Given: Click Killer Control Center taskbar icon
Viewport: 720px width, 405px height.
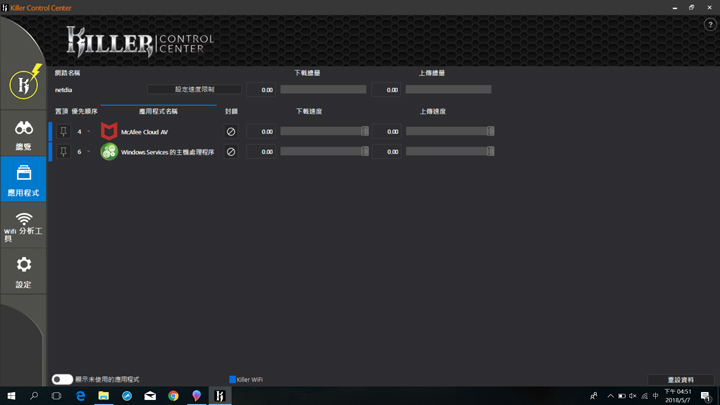Looking at the screenshot, I should point(220,395).
